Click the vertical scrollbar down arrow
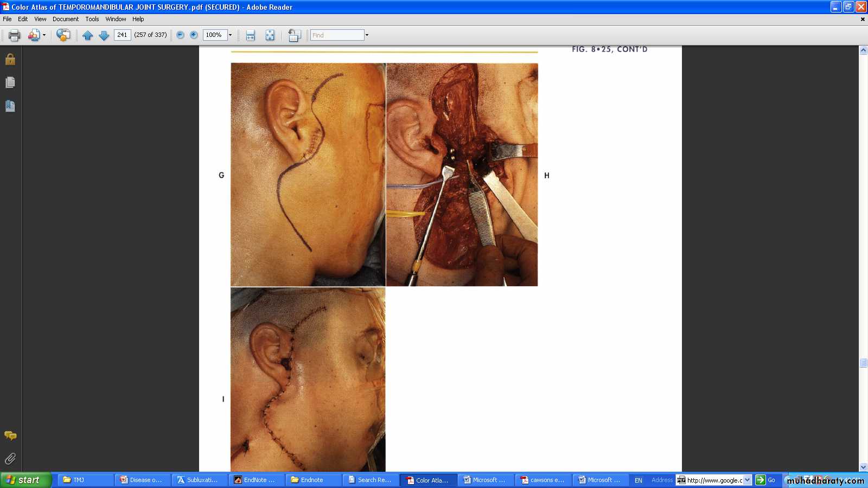This screenshot has height=488, width=868. (863, 467)
